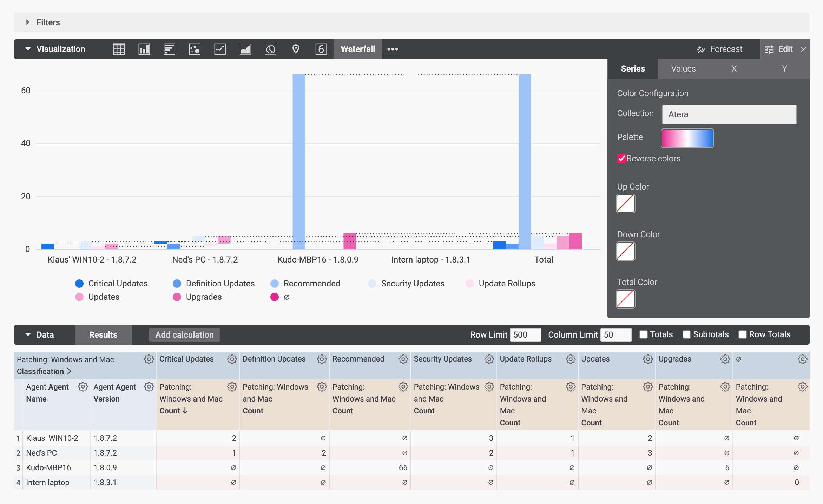The image size is (823, 504).
Task: Click the Forecast button
Action: point(720,49)
